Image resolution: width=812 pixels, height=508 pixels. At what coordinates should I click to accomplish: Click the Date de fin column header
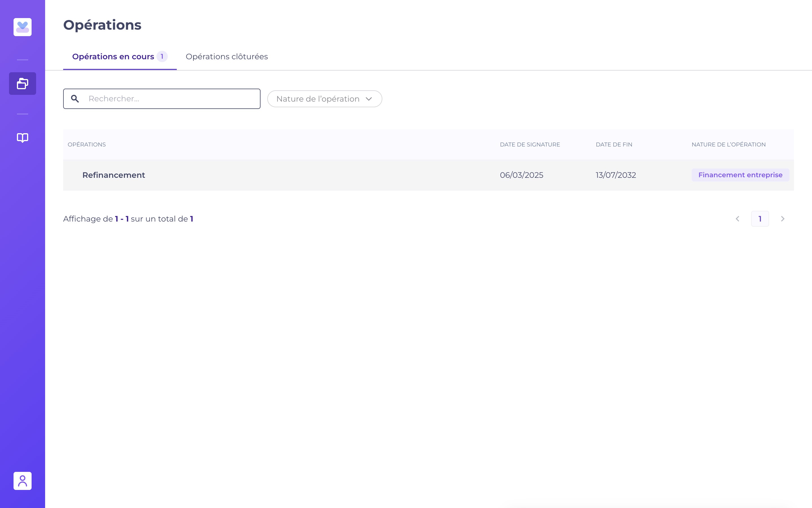coord(614,144)
